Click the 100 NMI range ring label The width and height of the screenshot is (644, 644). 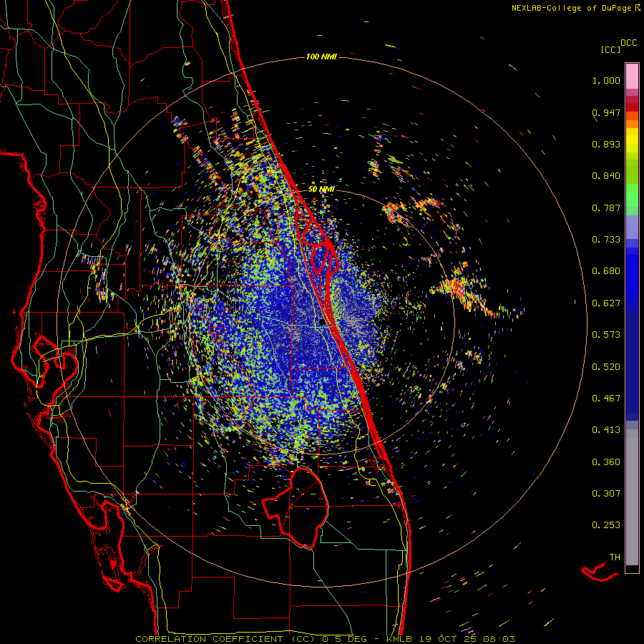pyautogui.click(x=321, y=57)
